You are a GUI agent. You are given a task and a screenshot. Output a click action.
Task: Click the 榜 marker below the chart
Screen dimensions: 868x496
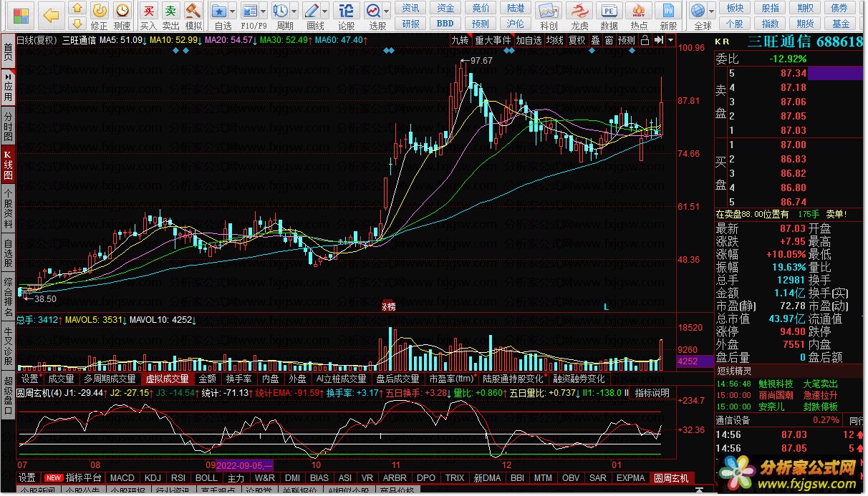click(387, 306)
